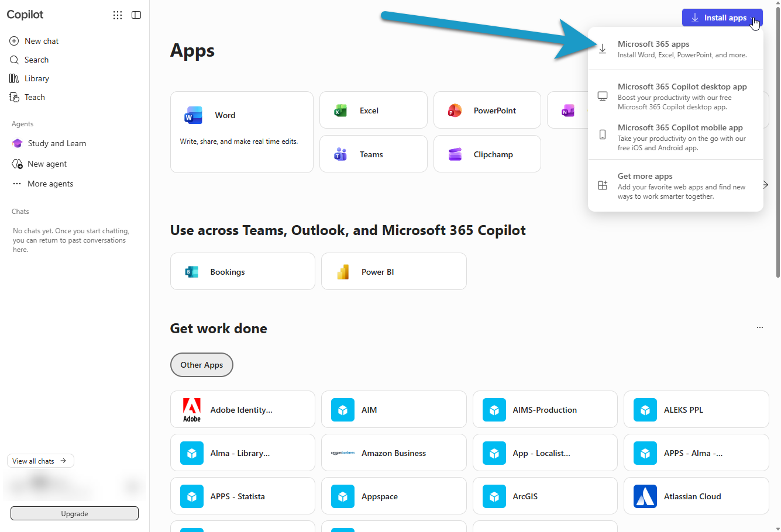This screenshot has height=532, width=781.
Task: Open the App - Localist app card
Action: point(545,452)
